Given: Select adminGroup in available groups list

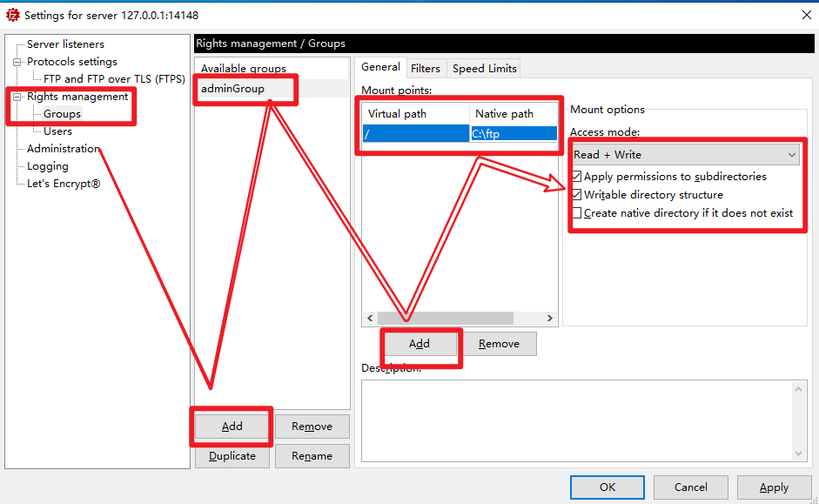Looking at the screenshot, I should [232, 88].
